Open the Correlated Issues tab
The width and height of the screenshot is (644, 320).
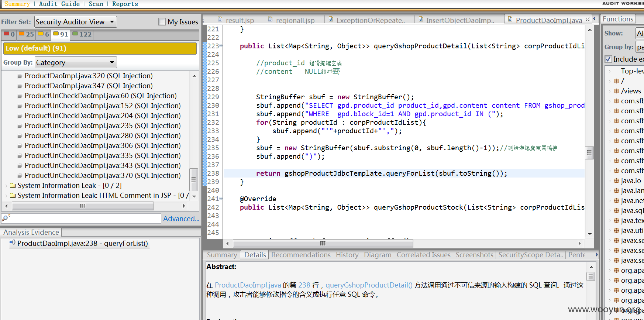423,255
